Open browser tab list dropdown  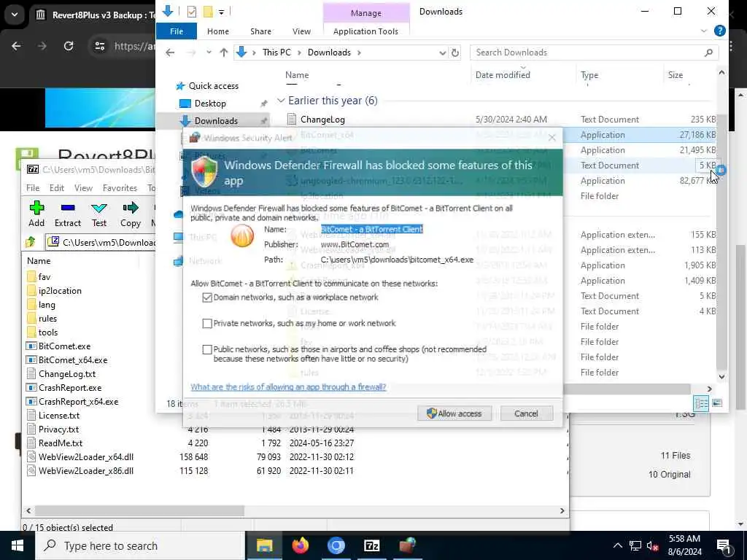tap(15, 15)
